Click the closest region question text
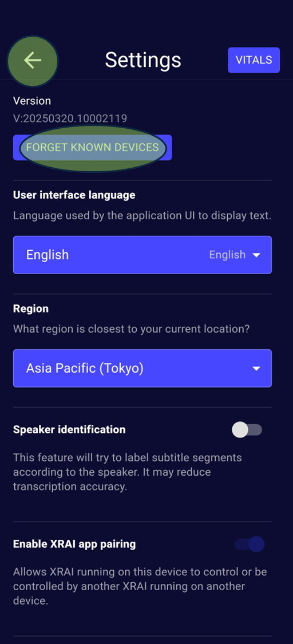The height and width of the screenshot is (644, 293). pos(131,329)
